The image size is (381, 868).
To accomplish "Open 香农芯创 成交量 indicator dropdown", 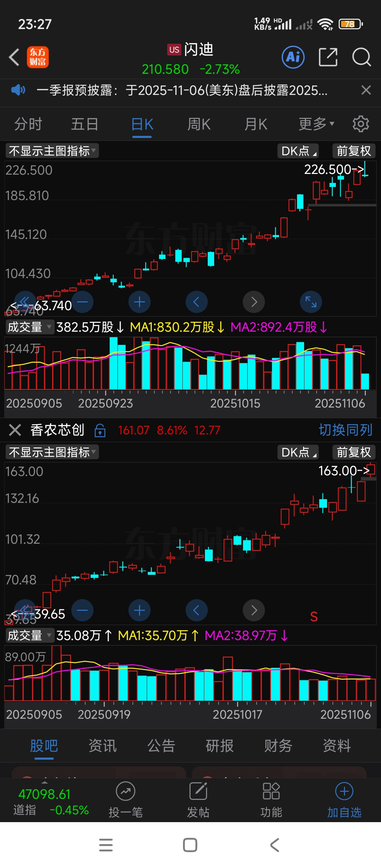I will tap(30, 635).
